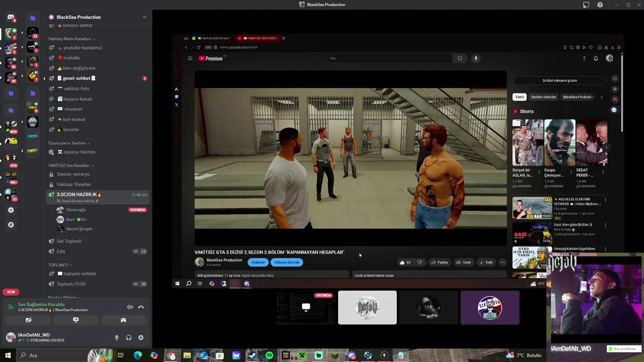Viewport: 644px width, 362px height.
Task: Click add a server plus icon
Action: [11, 210]
